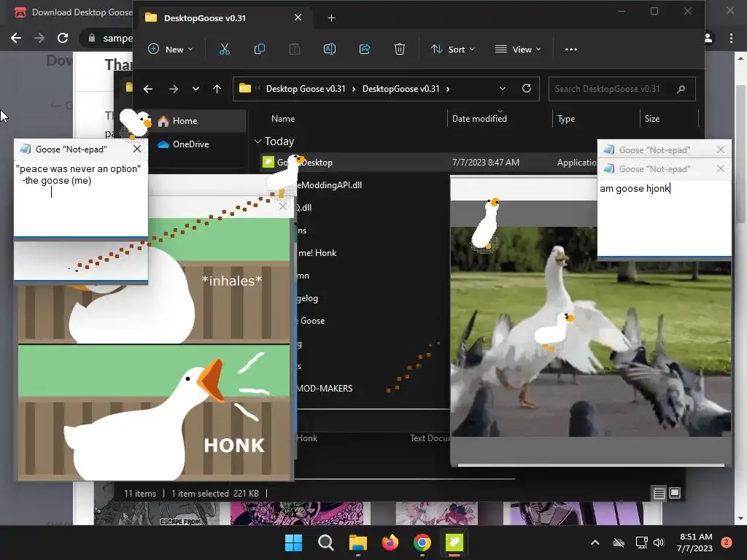Reload the page in Chrome
Image resolution: width=747 pixels, height=560 pixels.
[63, 38]
